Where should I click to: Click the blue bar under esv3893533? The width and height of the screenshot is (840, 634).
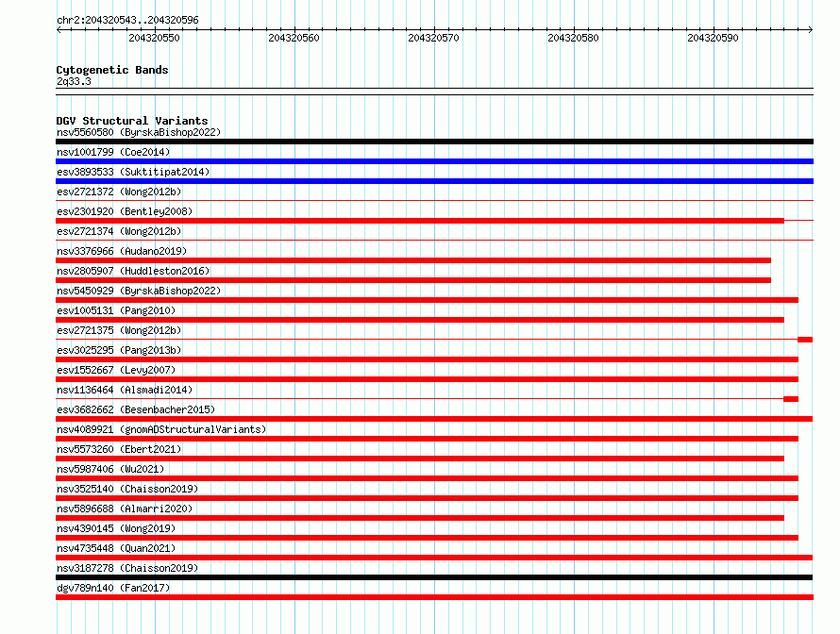[x=434, y=181]
